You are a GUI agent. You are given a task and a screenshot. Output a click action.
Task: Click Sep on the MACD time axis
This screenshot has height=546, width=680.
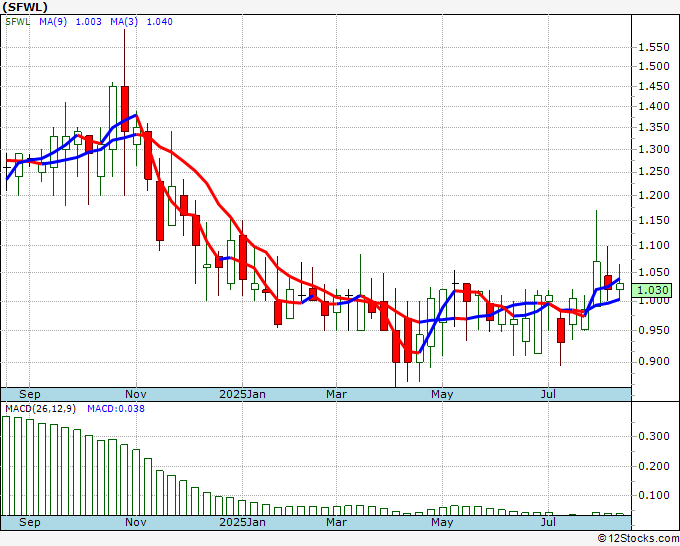[29, 522]
